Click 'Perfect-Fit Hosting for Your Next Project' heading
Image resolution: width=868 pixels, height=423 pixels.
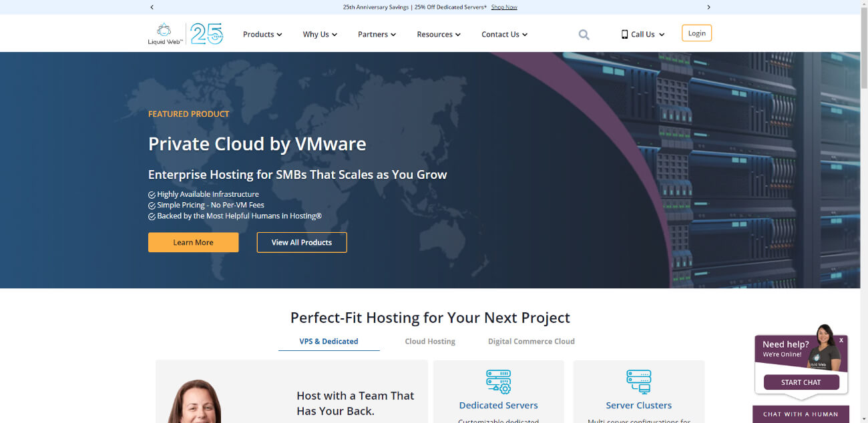click(430, 318)
